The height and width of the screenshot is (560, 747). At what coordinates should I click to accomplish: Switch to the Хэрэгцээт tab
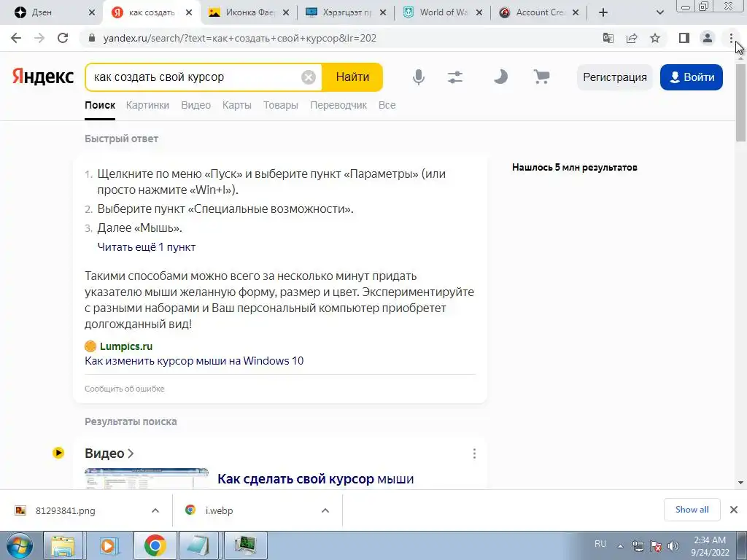tap(346, 12)
